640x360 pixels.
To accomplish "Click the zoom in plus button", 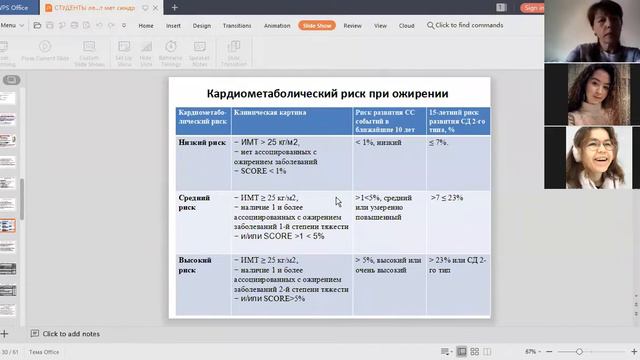I will (634, 351).
